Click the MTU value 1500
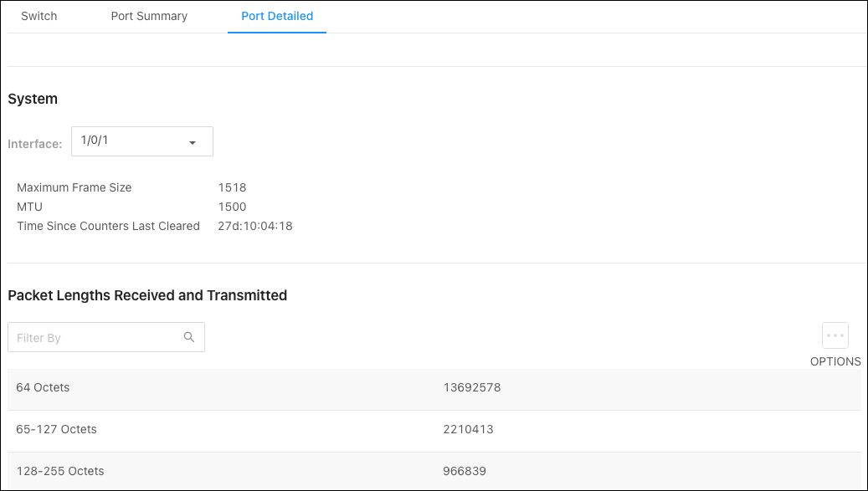868x491 pixels. tap(232, 207)
